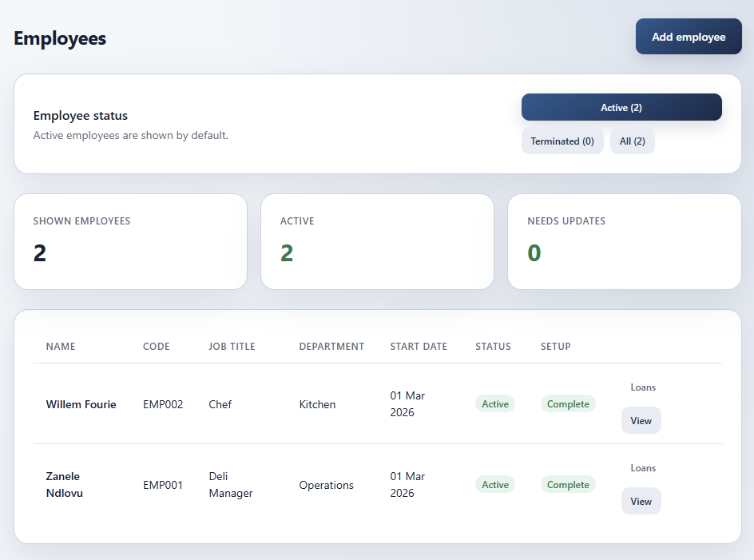
Task: Click the Employee status heading
Action: (x=81, y=116)
